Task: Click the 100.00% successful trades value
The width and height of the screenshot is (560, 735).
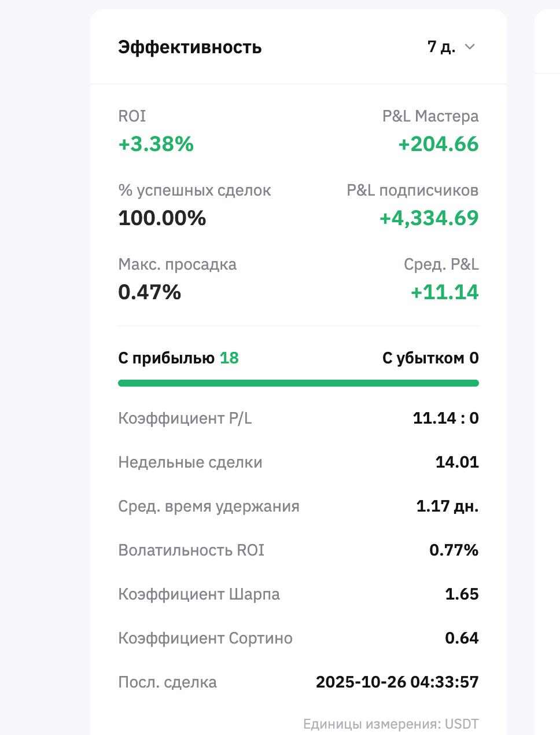Action: coord(162,218)
